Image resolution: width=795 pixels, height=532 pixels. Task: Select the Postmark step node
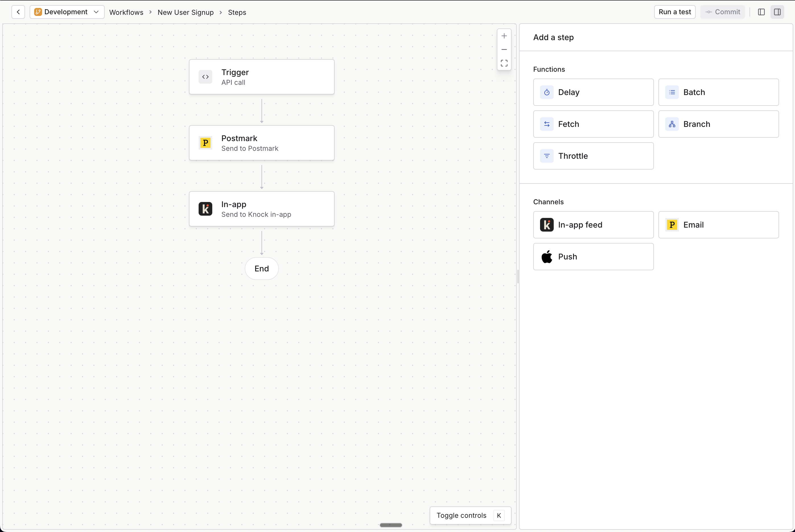click(261, 143)
